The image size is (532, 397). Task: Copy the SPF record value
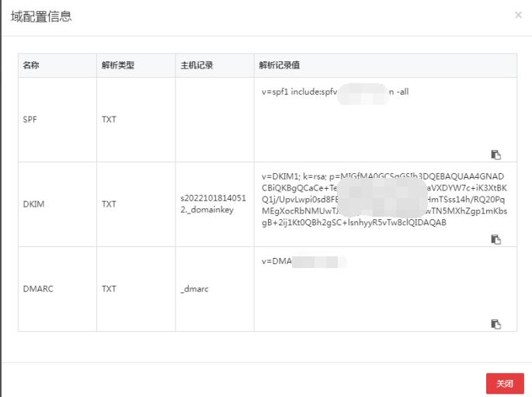click(x=495, y=155)
